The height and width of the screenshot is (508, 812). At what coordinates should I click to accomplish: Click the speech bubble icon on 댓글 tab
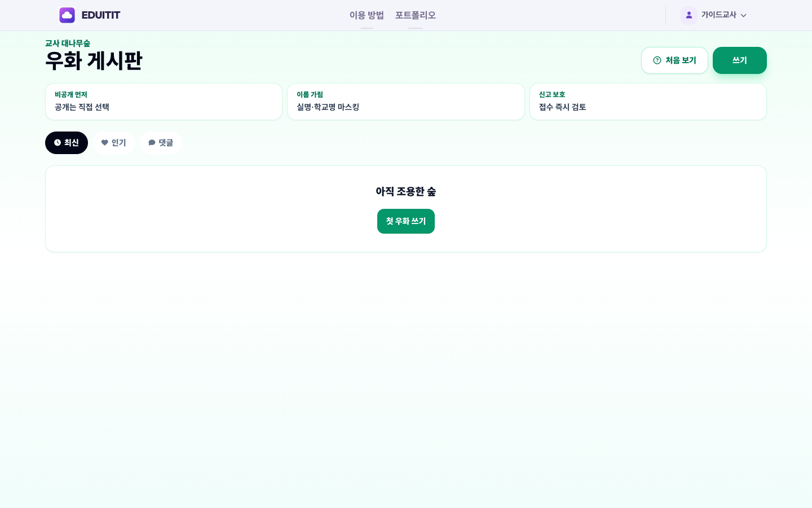pyautogui.click(x=152, y=143)
